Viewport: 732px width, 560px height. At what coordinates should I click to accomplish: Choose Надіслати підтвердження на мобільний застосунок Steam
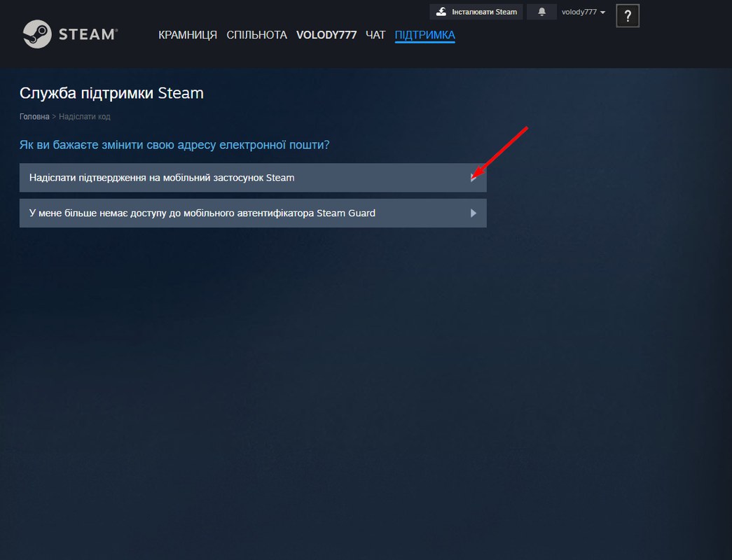pos(253,178)
